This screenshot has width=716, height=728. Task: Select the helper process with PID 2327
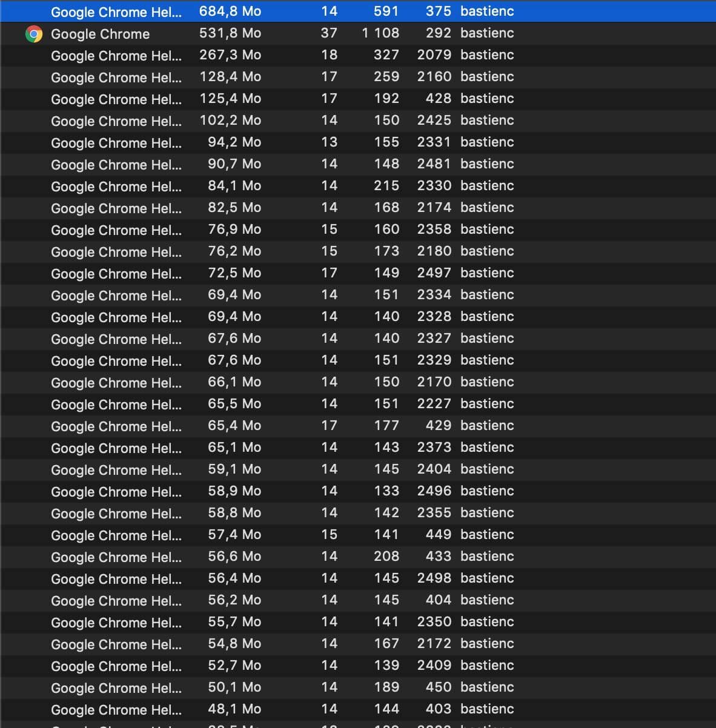[x=116, y=339]
